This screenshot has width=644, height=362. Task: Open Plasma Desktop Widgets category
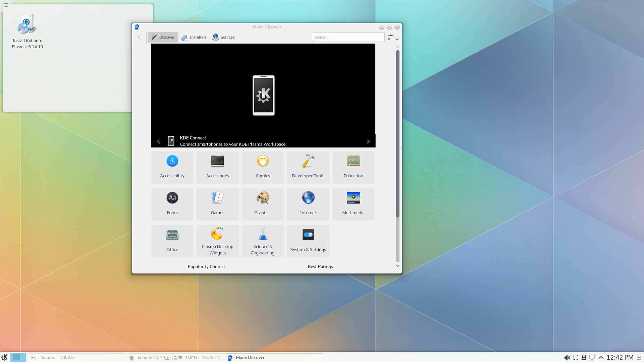pos(217,241)
